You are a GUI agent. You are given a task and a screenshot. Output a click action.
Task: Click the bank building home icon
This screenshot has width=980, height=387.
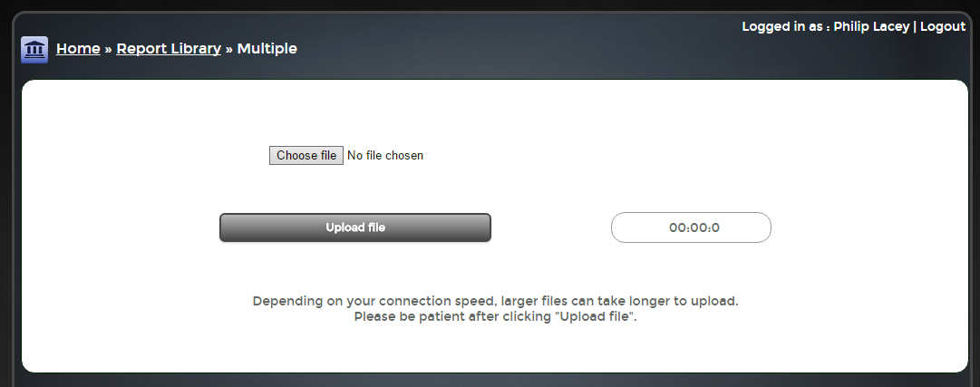pos(34,50)
